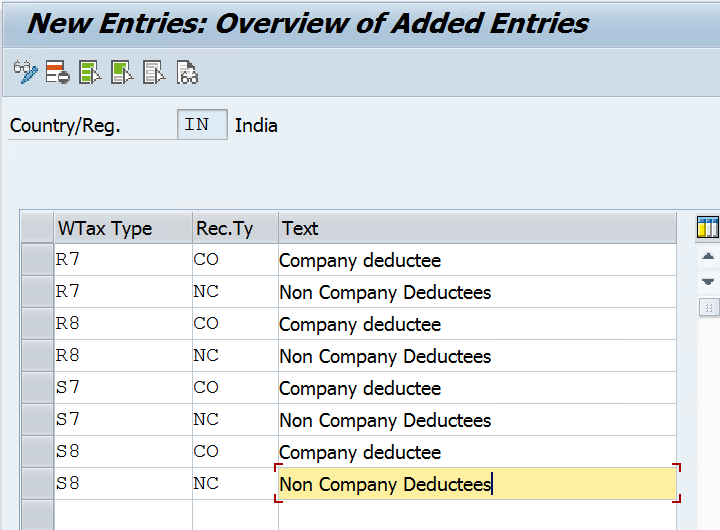Click the WTax Type cell of second R7 row

pos(123,292)
